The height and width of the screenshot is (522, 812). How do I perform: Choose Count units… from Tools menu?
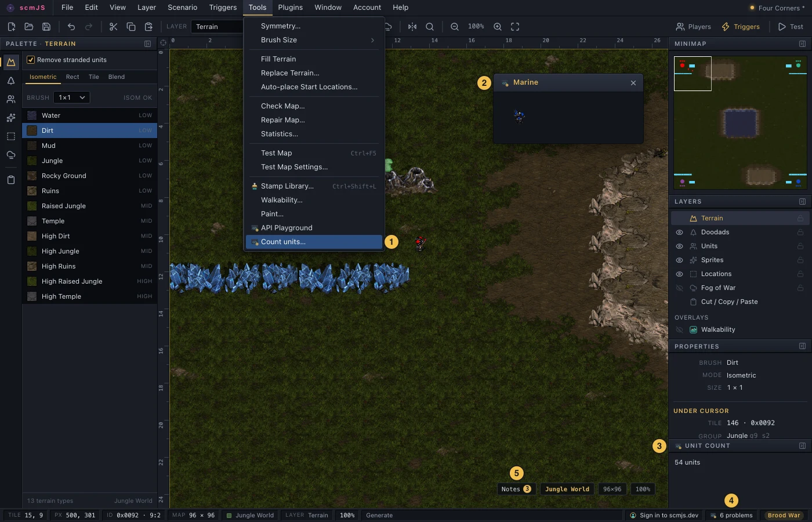tap(314, 242)
